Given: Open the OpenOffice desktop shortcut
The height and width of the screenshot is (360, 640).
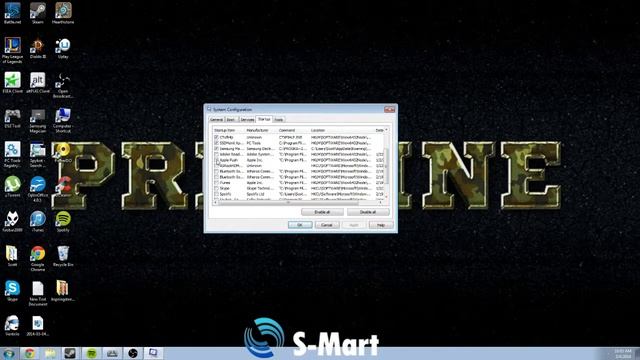Looking at the screenshot, I should point(38,189).
